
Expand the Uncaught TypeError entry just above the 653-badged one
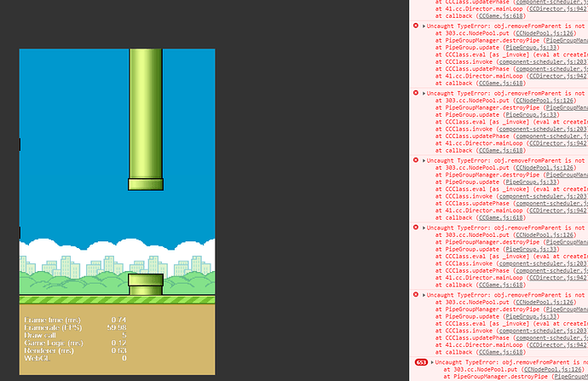[424, 295]
